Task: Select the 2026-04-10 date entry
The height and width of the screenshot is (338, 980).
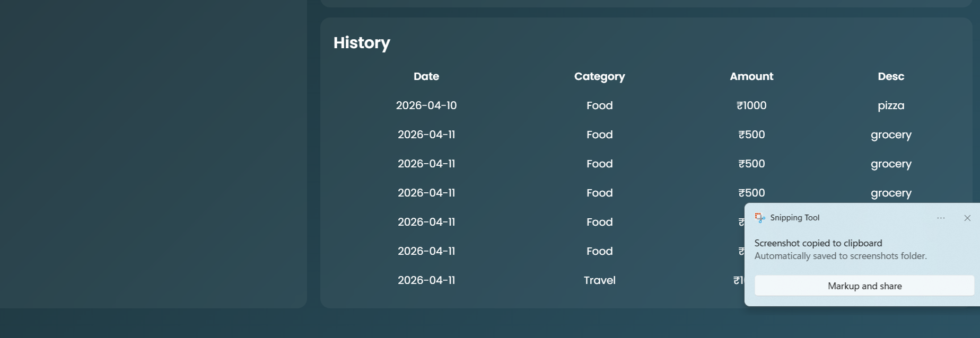Action: coord(426,105)
